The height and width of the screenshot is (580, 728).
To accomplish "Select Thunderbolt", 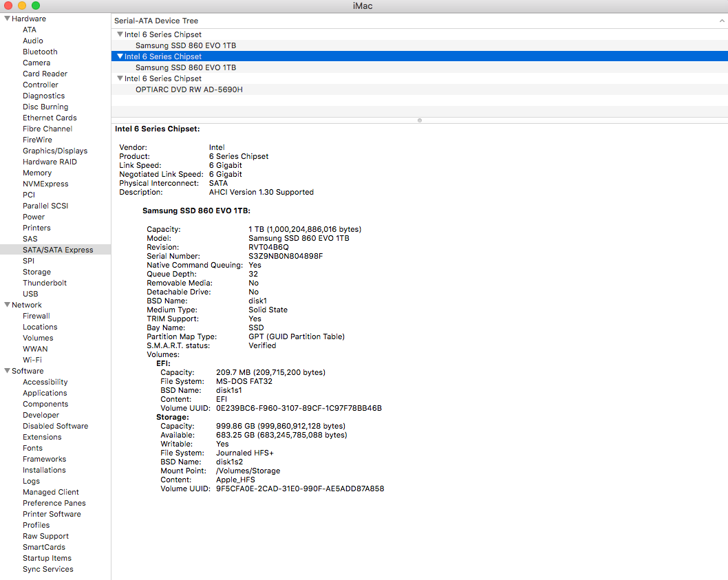I will coord(45,283).
